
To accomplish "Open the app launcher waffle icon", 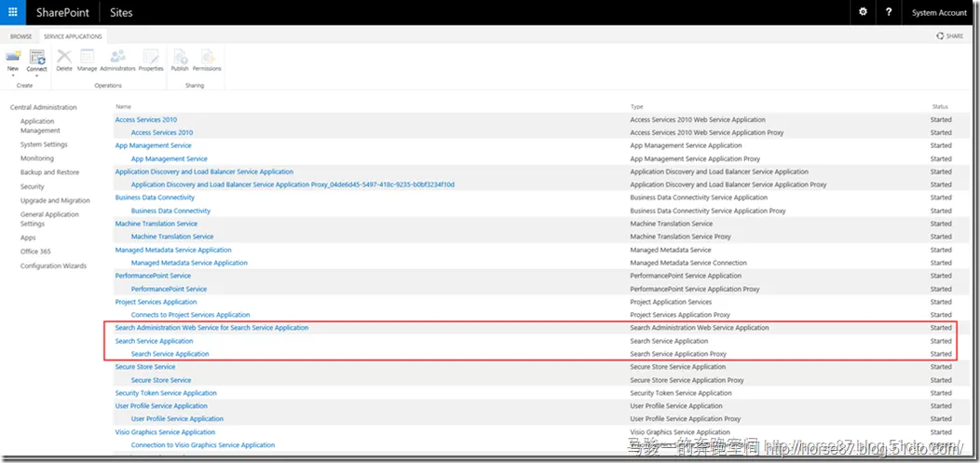I will click(12, 12).
